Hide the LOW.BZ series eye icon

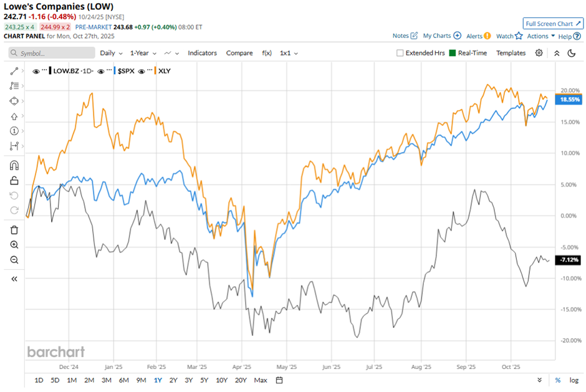click(x=36, y=72)
